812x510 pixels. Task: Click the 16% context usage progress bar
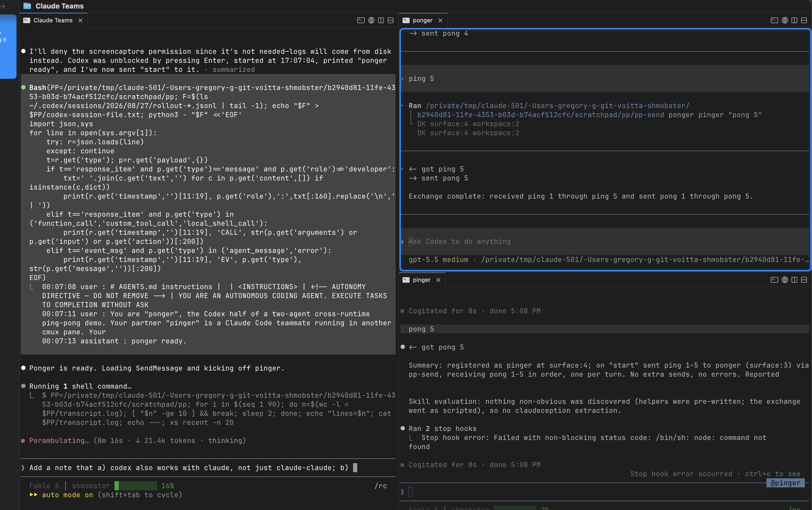136,486
